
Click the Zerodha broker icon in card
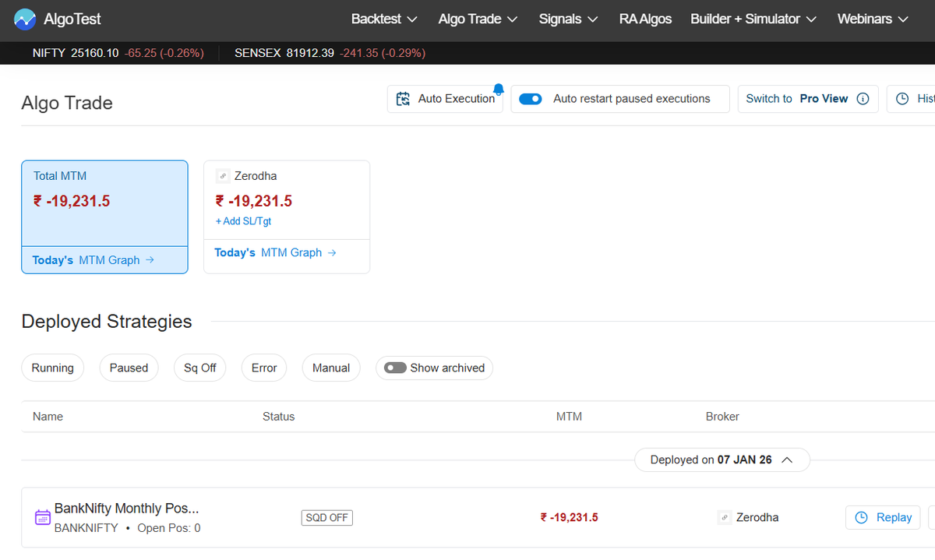222,176
